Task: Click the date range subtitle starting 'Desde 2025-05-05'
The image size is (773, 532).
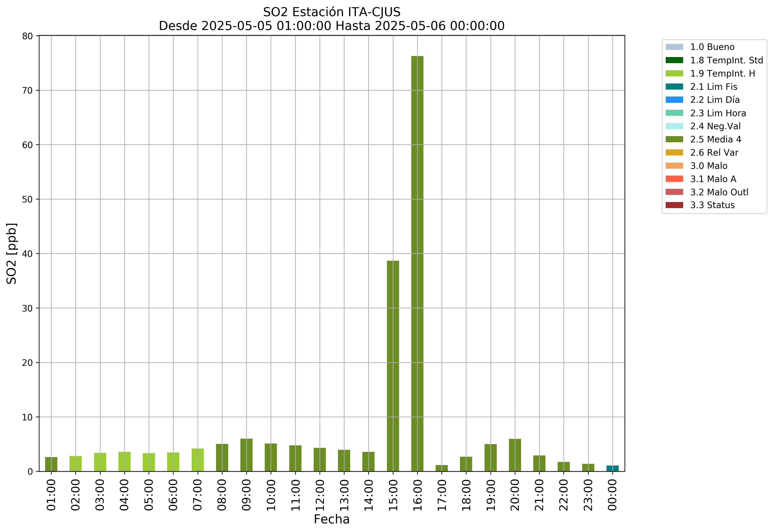Action: 332,26
